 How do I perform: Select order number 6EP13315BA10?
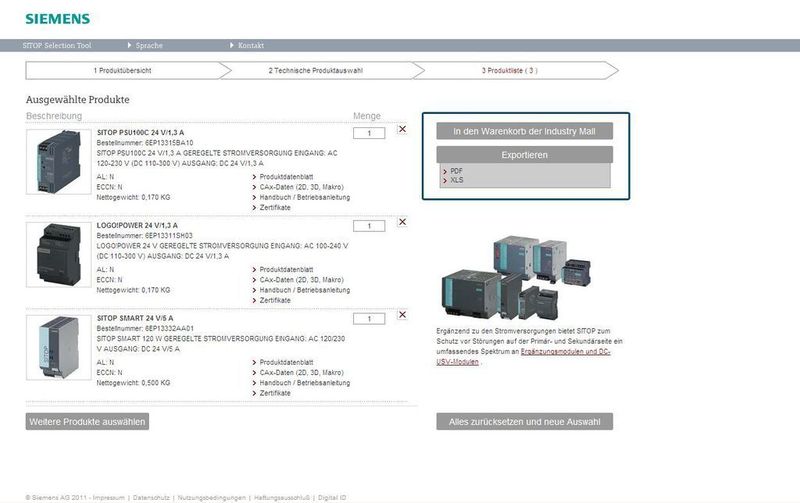click(x=169, y=143)
